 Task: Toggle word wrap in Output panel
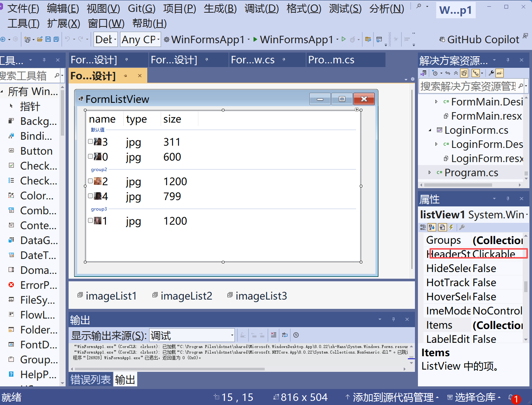tap(285, 335)
